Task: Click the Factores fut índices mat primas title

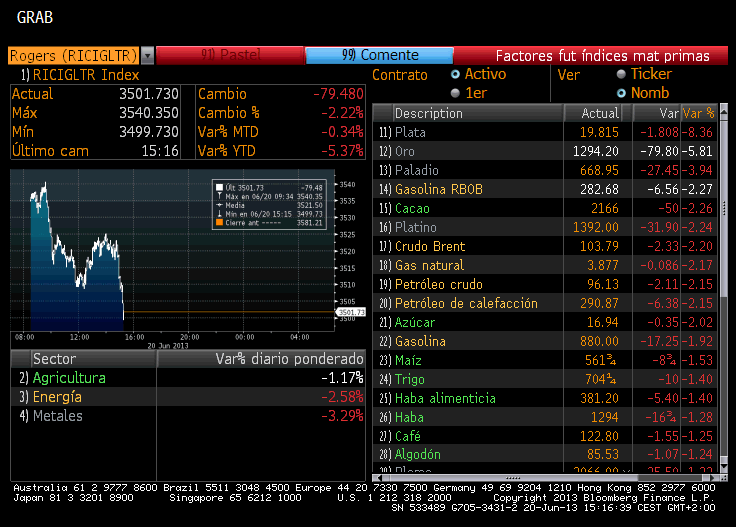Action: 602,56
